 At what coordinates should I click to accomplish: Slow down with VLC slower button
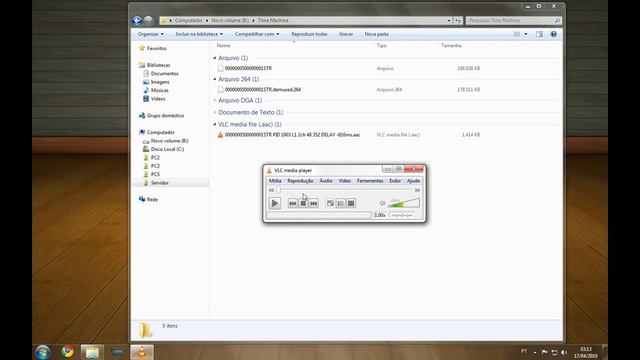pos(271,190)
